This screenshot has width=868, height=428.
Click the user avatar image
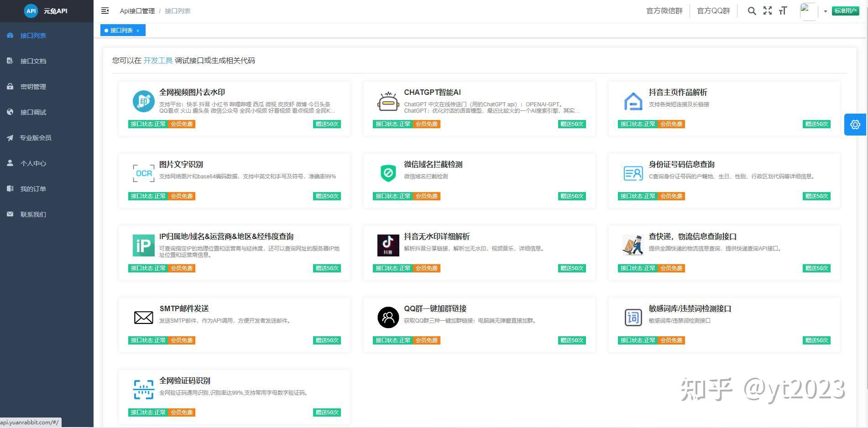coord(809,11)
